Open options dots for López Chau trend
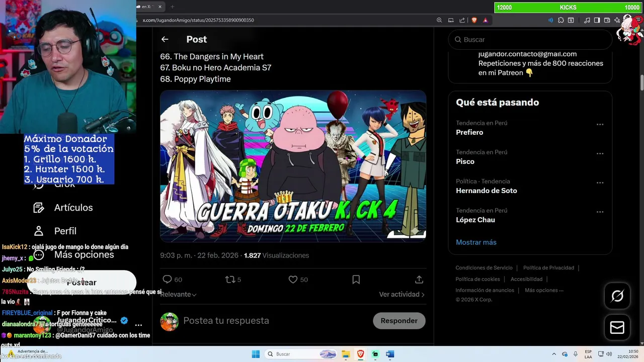 point(600,212)
